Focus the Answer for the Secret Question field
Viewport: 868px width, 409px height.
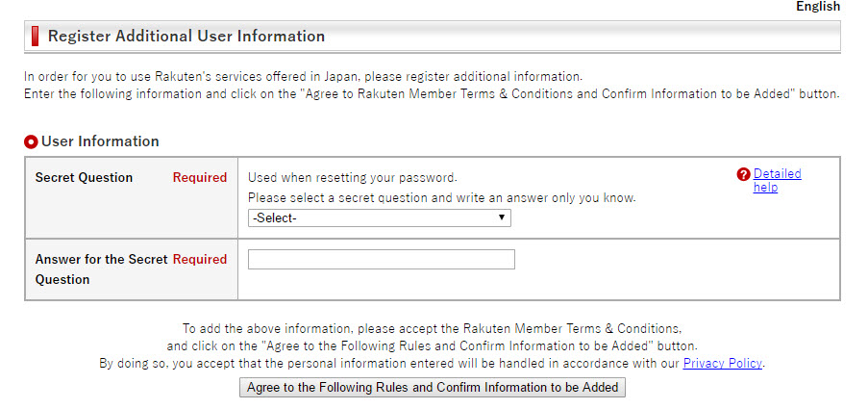point(382,260)
